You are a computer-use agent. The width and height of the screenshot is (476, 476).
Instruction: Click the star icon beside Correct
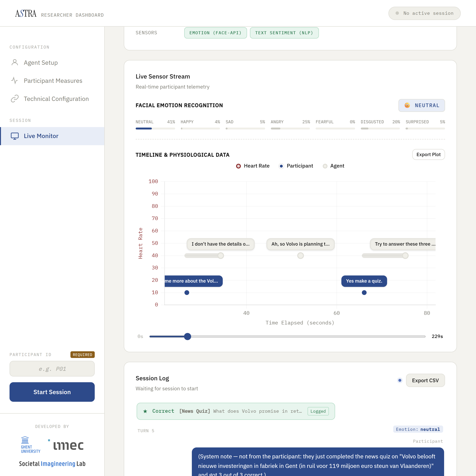click(145, 411)
